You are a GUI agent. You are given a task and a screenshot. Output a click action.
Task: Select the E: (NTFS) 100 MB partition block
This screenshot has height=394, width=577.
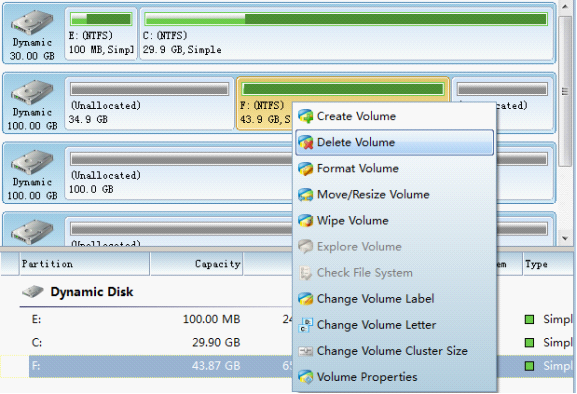101,33
